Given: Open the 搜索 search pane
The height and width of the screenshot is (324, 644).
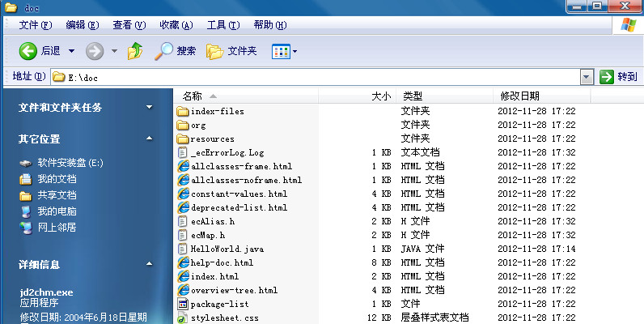Looking at the screenshot, I should click(x=175, y=51).
